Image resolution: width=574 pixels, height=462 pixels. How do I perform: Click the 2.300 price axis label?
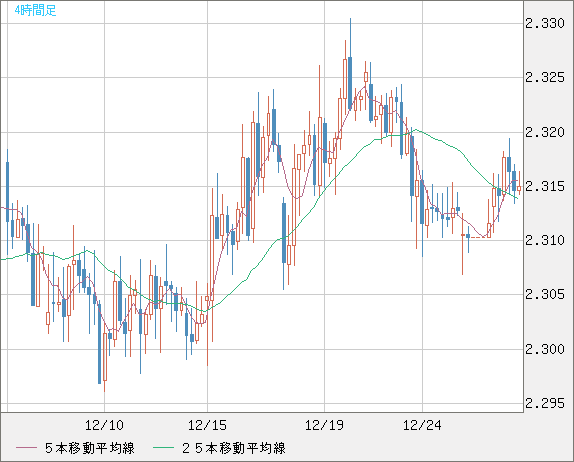pos(545,349)
